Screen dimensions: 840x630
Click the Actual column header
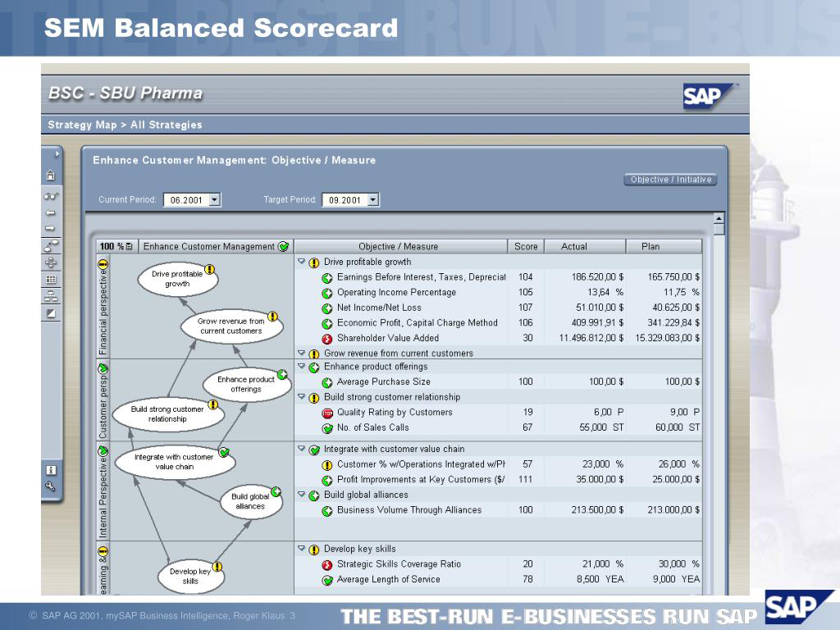(x=585, y=246)
